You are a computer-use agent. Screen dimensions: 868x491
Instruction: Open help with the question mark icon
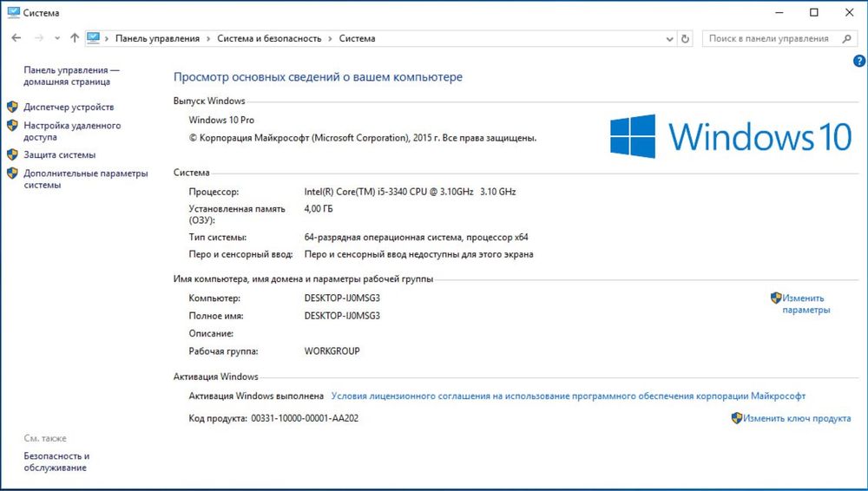tap(859, 61)
